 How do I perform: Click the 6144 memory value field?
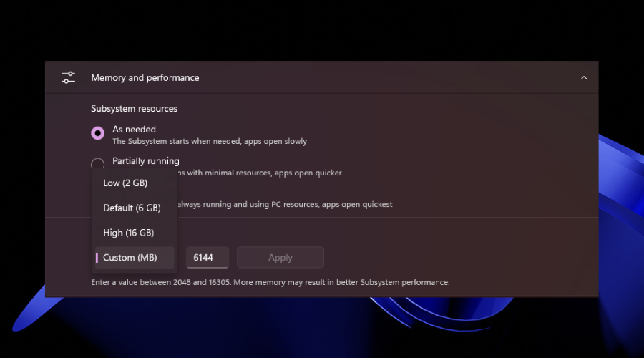(208, 258)
